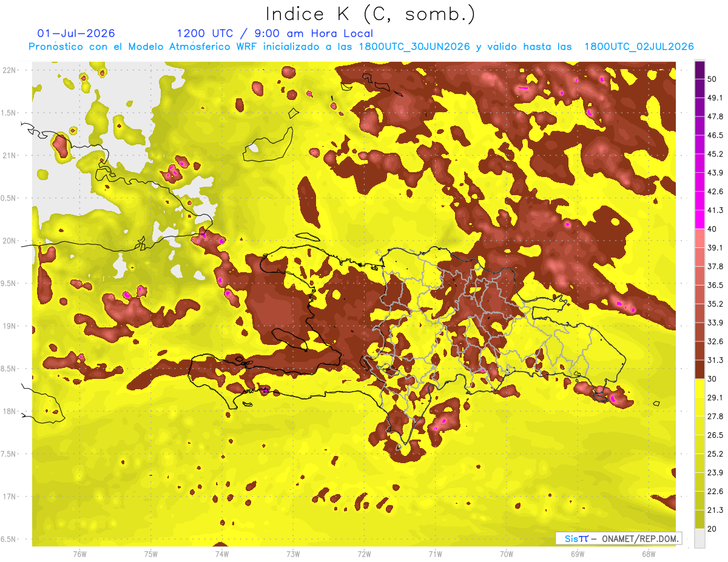Click the "72W" longitude label
This screenshot has width=728, height=562.
(364, 554)
